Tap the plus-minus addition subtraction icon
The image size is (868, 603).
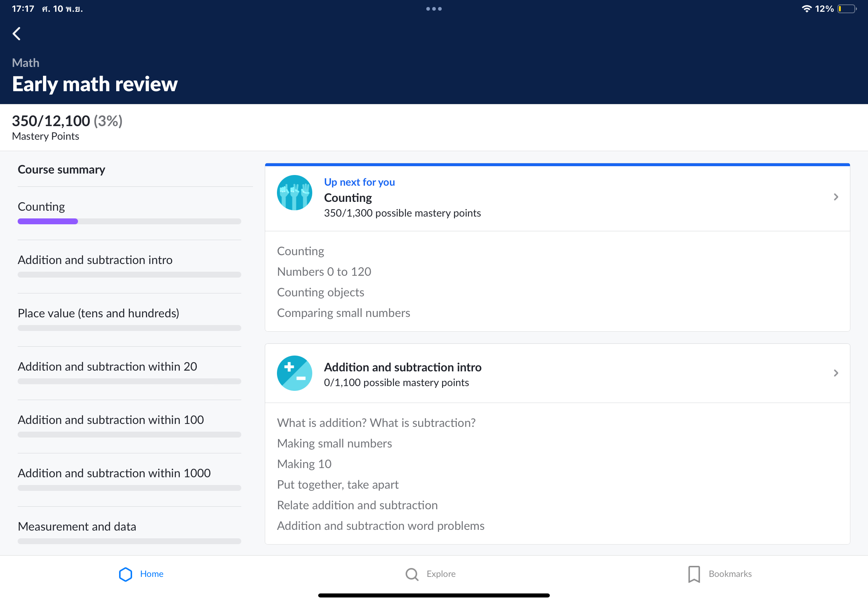coord(294,373)
